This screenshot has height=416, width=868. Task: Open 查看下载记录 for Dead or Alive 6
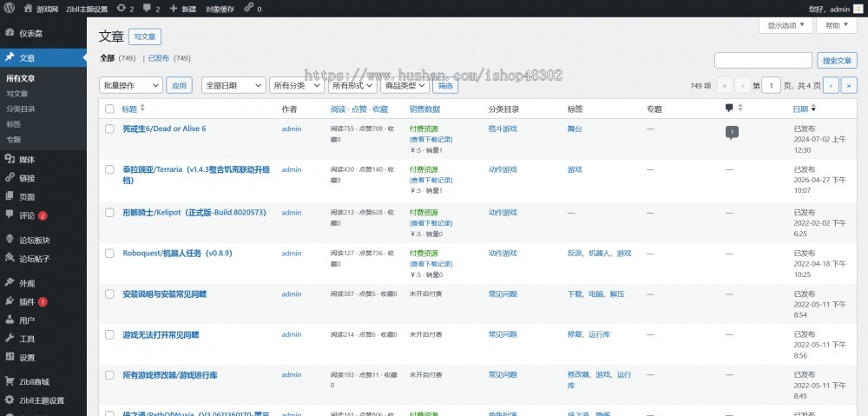431,139
